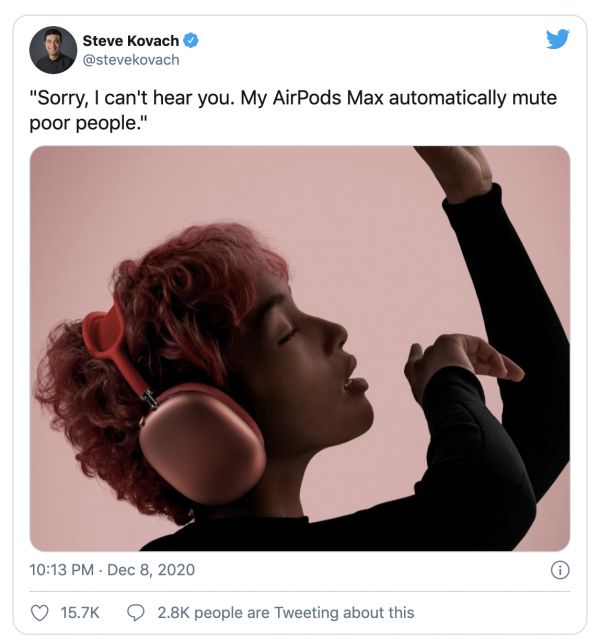Click the blue verified badge
The height and width of the screenshot is (641, 600).
pyautogui.click(x=192, y=41)
